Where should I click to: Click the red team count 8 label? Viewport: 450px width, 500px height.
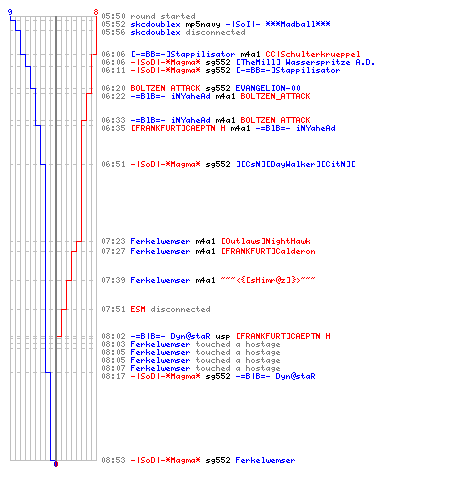tap(96, 12)
